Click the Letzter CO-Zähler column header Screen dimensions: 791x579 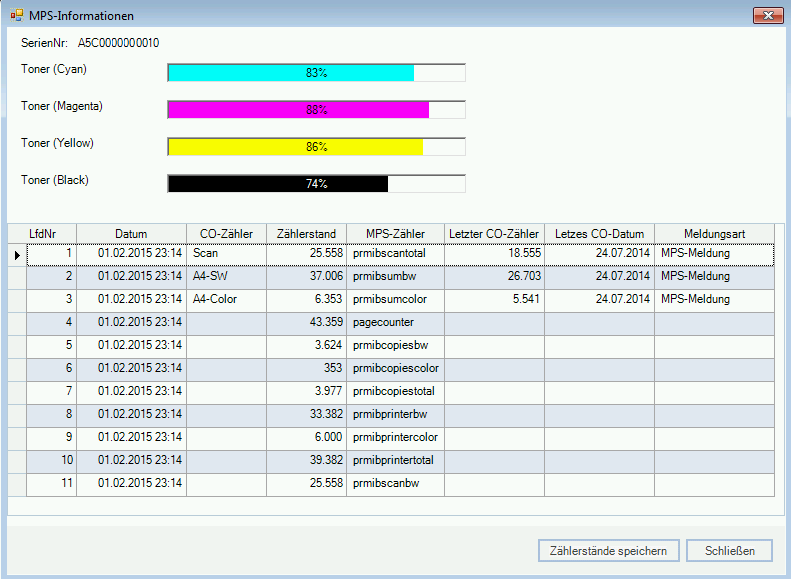[x=494, y=234]
